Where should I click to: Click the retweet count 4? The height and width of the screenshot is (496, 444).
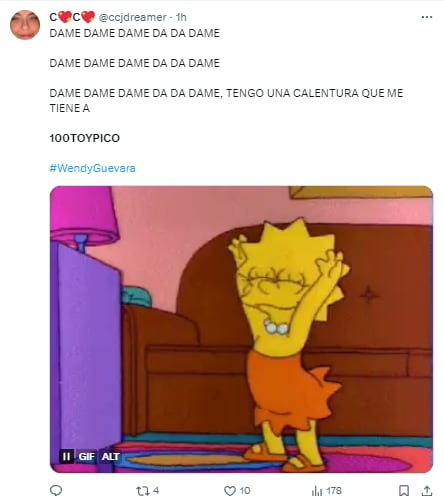click(156, 491)
